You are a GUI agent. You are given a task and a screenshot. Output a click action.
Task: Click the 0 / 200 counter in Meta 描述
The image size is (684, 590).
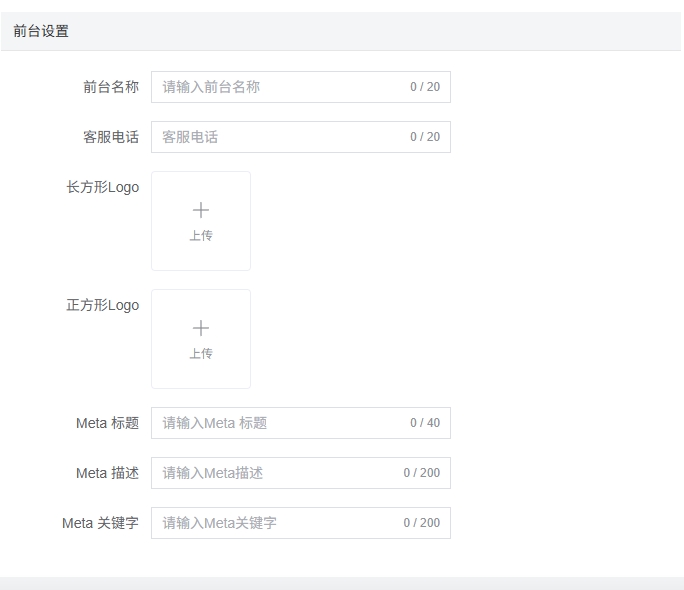pyautogui.click(x=422, y=473)
